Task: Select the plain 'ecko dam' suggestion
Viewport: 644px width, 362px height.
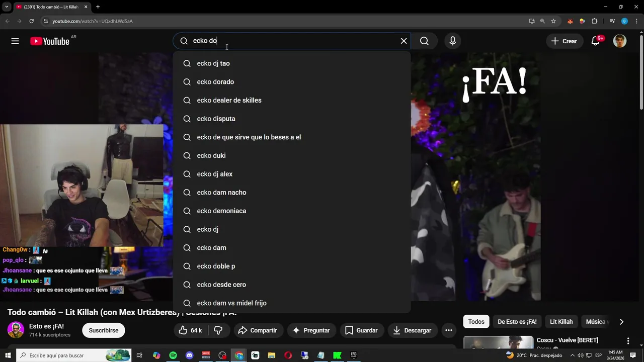Action: coord(292,248)
